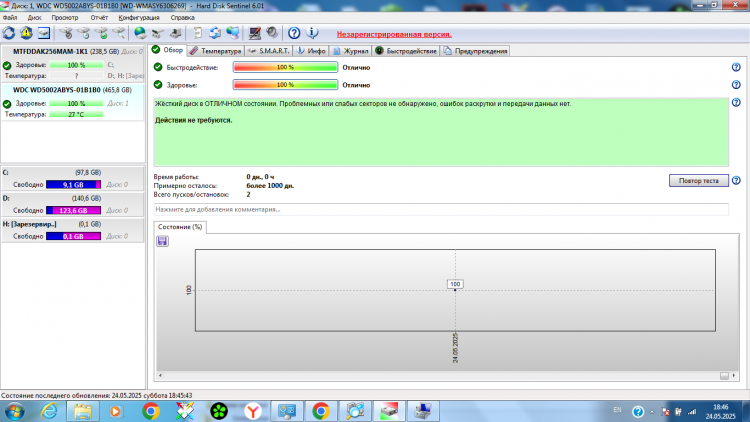This screenshot has width=750, height=422.
Task: Open configuration via monitor with pencil icon
Action: (254, 33)
